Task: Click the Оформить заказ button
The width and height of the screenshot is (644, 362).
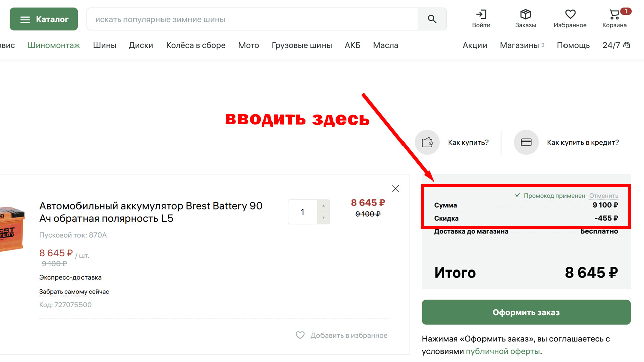Action: [x=526, y=312]
